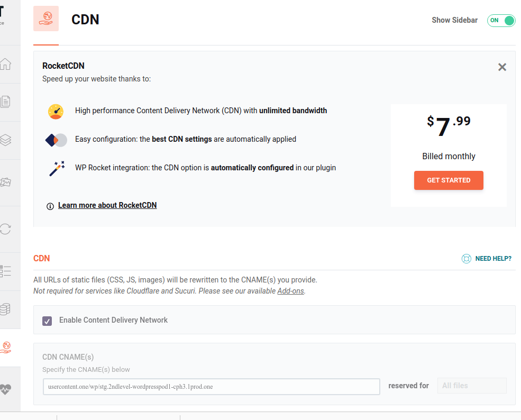Click the NEED HELP lifebuoy icon

[466, 259]
